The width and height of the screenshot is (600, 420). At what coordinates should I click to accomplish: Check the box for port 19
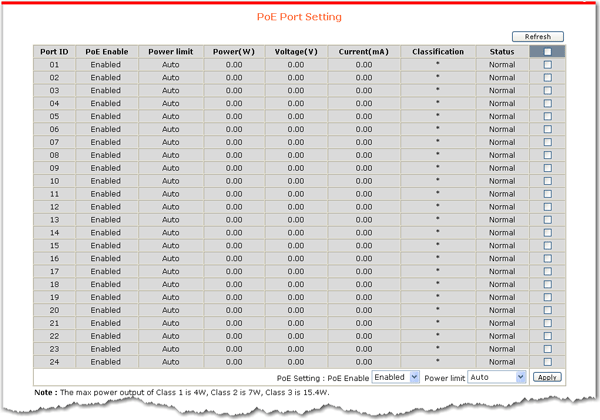click(548, 297)
